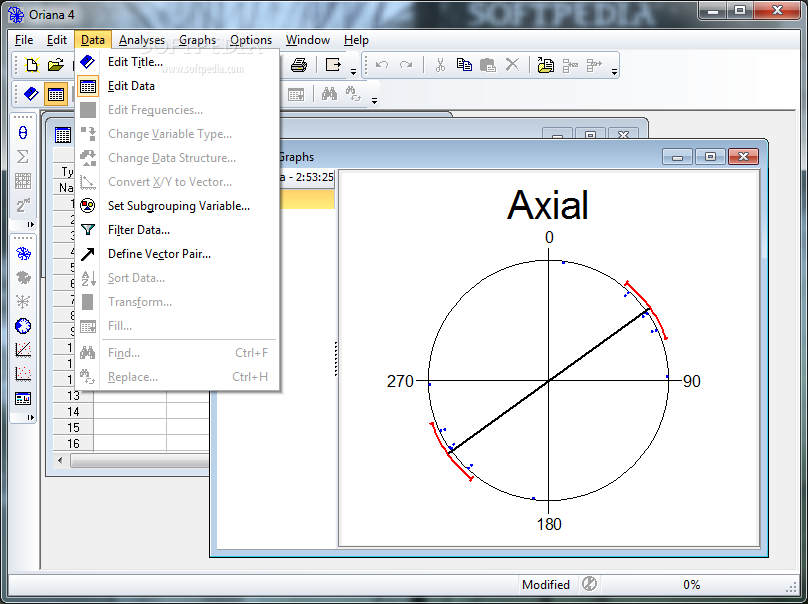Click the 2nd-order analysis sidebar icon
Screen dimensions: 808x604
tap(23, 205)
